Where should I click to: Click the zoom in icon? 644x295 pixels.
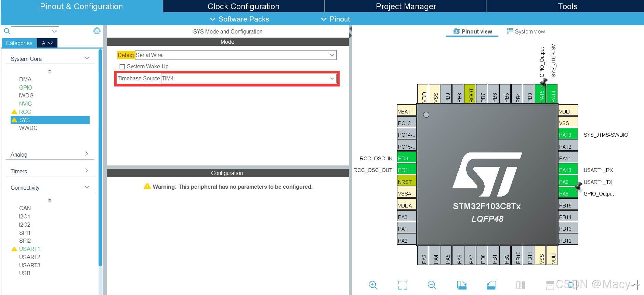[373, 285]
